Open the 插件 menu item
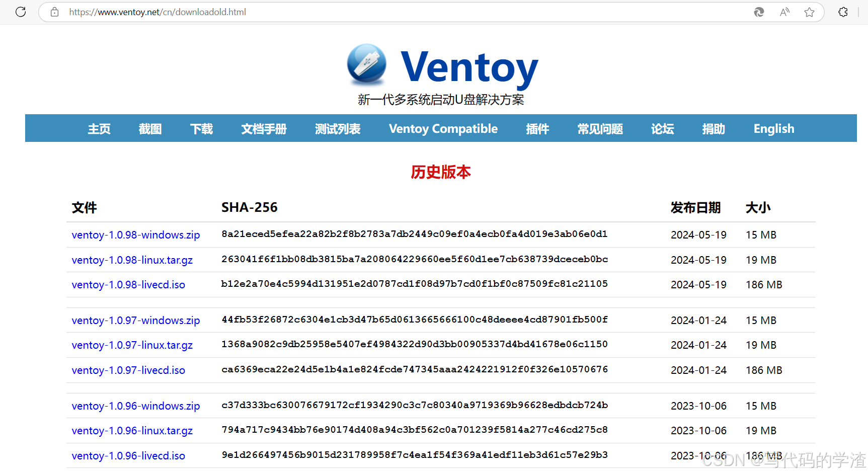This screenshot has width=868, height=475. [x=537, y=129]
